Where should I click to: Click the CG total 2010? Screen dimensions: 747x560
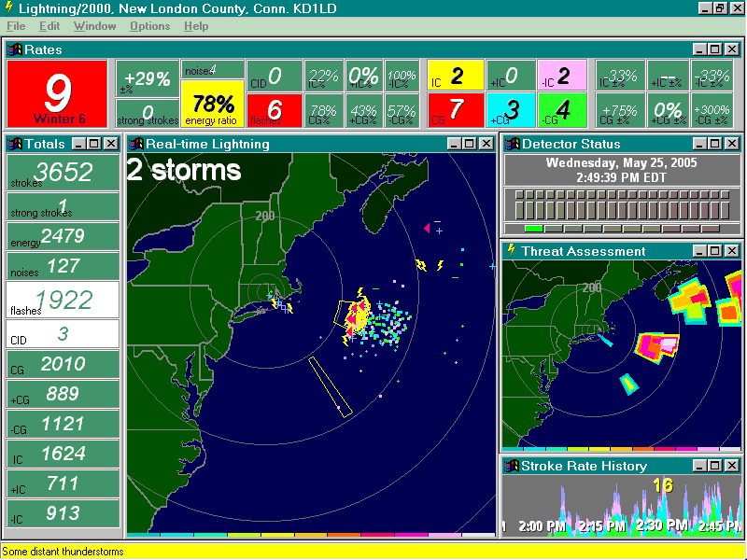pyautogui.click(x=63, y=364)
